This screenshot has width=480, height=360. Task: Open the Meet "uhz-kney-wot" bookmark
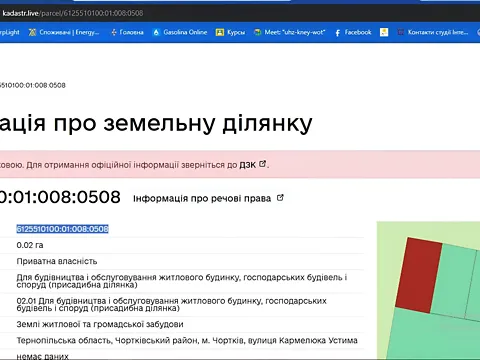(289, 32)
